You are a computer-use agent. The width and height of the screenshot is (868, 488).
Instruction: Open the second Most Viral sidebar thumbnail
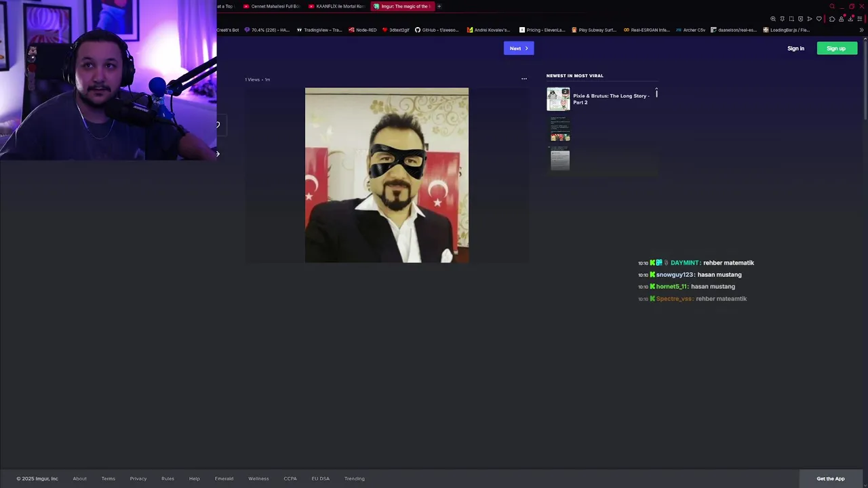point(560,129)
